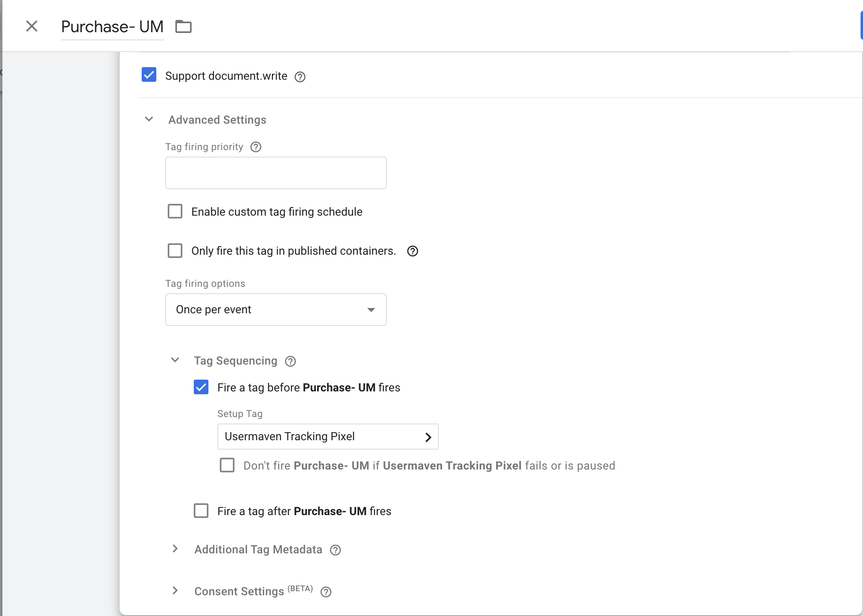Enable Fire a tag after Purchase- UM fires
Image resolution: width=863 pixels, height=616 pixels.
coord(201,511)
